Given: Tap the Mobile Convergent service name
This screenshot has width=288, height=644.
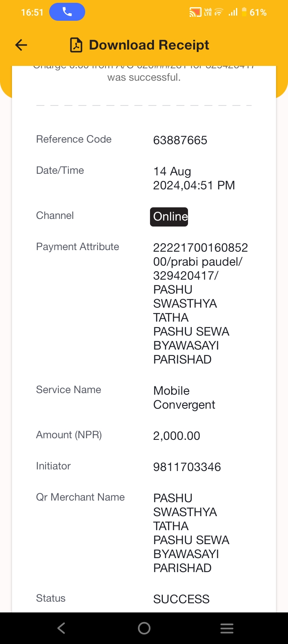Looking at the screenshot, I should (x=184, y=398).
